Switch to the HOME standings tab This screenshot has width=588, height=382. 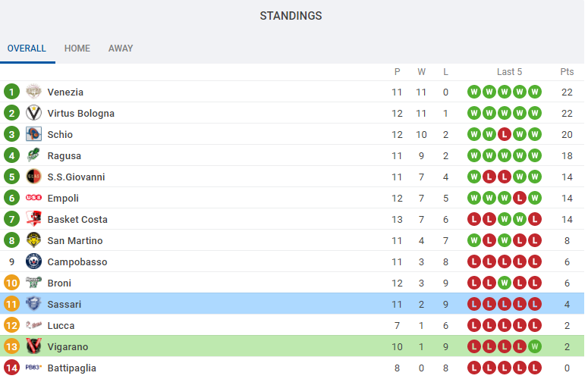[x=77, y=49]
